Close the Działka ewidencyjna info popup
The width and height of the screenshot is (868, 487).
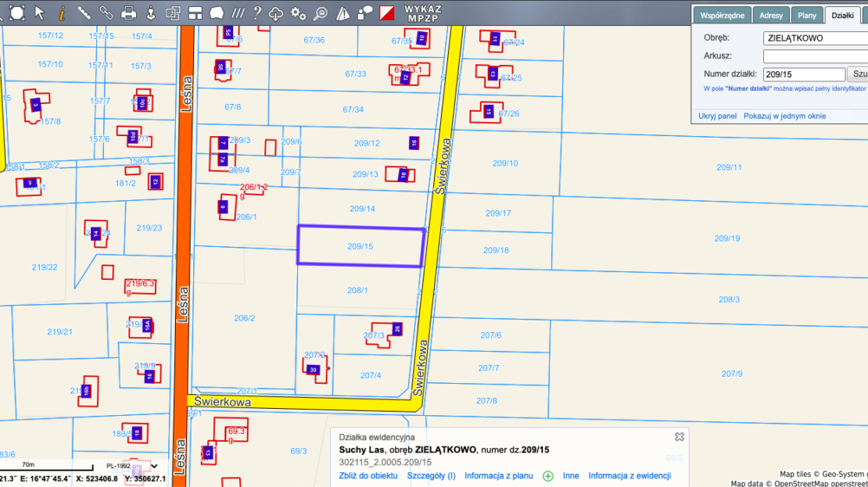680,437
